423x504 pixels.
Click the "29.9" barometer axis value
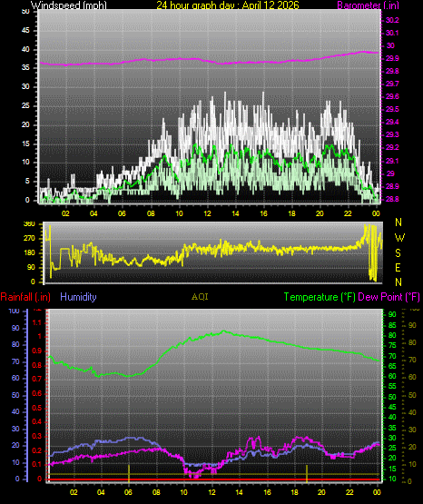coord(392,58)
